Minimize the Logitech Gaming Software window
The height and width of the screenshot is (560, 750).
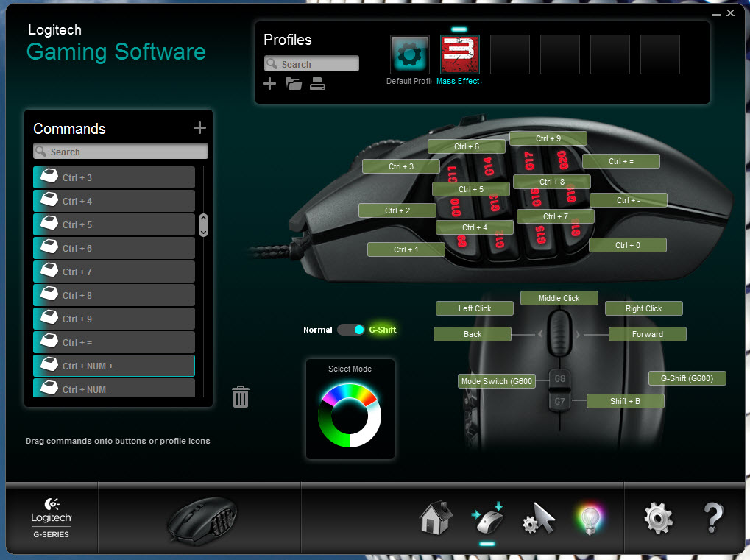(716, 14)
